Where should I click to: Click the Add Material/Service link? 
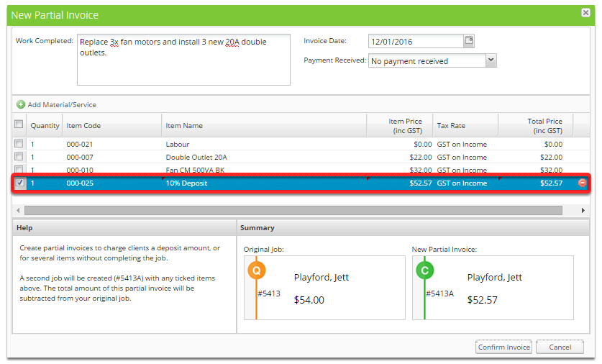pos(62,105)
